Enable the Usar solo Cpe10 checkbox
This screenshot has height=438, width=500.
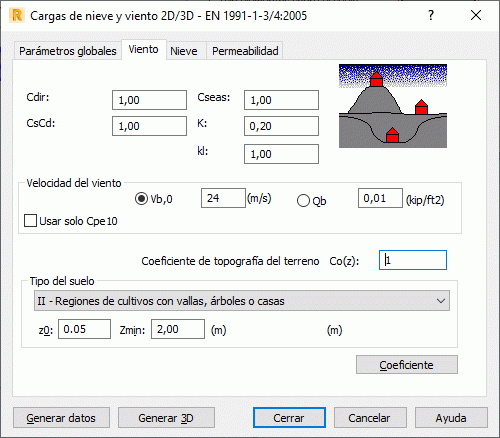(30, 221)
